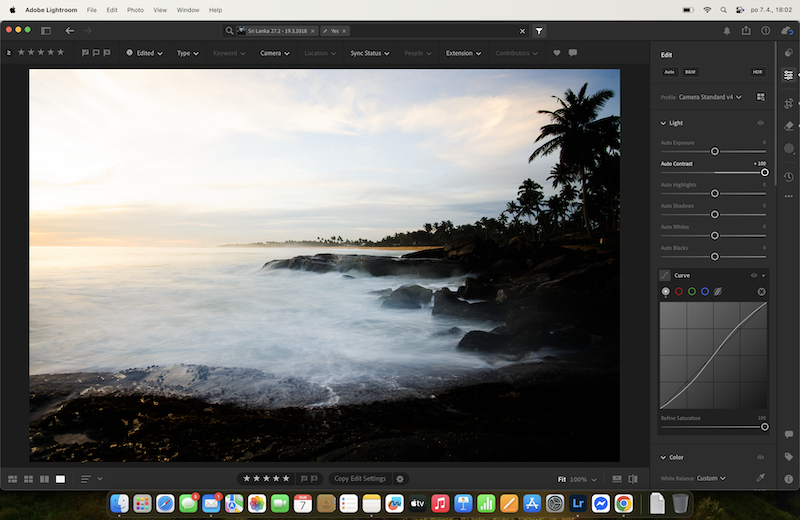Open the three-dot more options in sidebar
Screen dimensions: 800x520
(789, 196)
